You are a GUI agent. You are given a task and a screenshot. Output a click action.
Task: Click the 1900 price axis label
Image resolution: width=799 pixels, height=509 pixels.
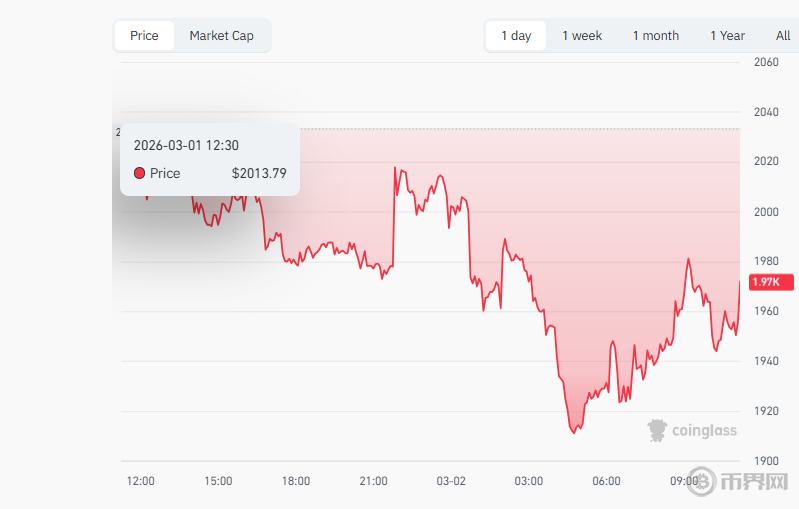[766, 461]
